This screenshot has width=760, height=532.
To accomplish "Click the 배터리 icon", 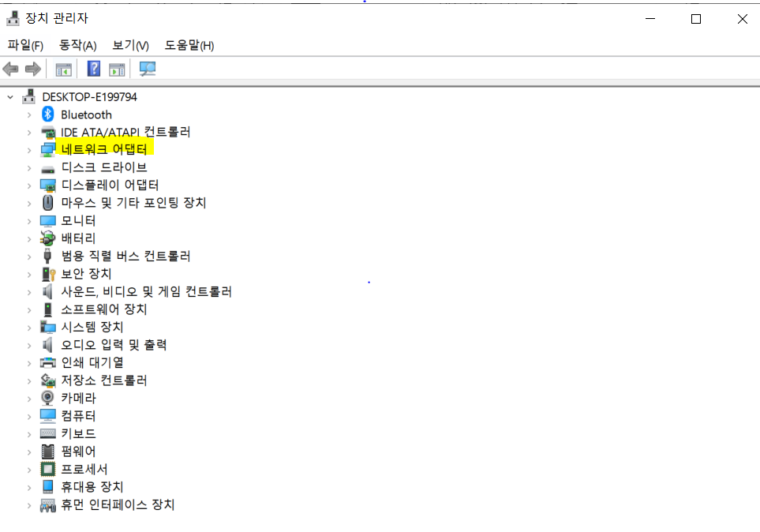I will click(47, 238).
